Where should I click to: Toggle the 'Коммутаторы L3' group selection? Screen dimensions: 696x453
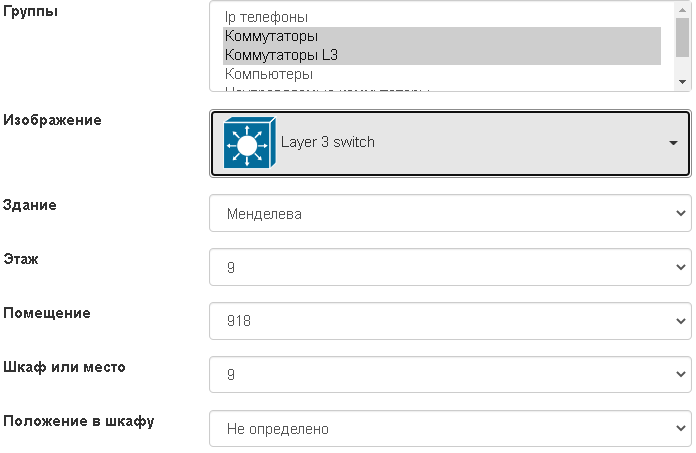[281, 55]
